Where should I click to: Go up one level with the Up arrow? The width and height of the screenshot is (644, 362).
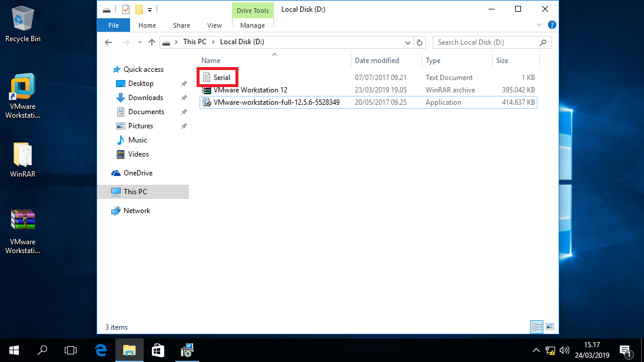pyautogui.click(x=152, y=42)
